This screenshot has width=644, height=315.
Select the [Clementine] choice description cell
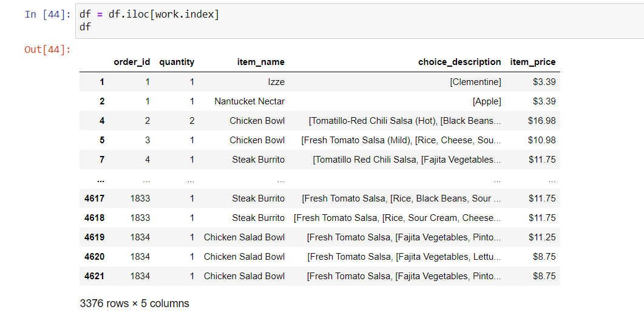point(475,82)
